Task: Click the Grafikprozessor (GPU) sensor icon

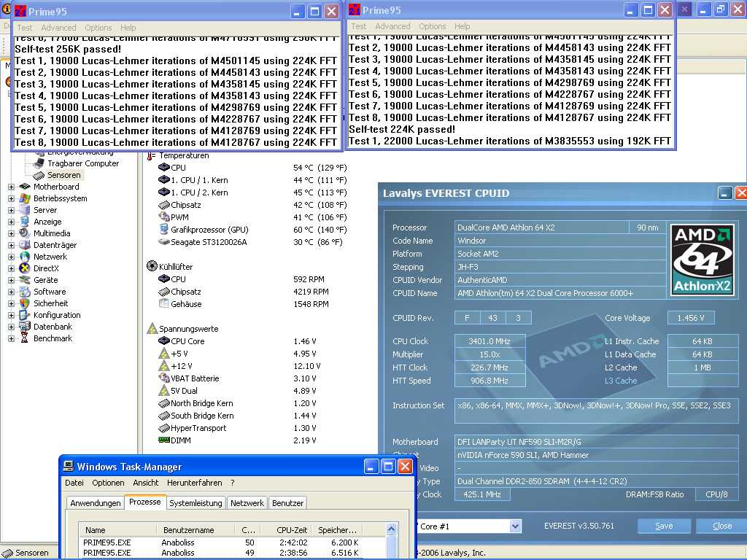Action: coord(164,230)
